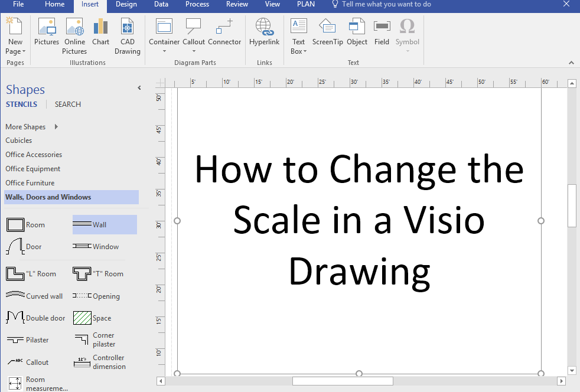Add a New Page
The width and height of the screenshot is (580, 392).
[15, 32]
